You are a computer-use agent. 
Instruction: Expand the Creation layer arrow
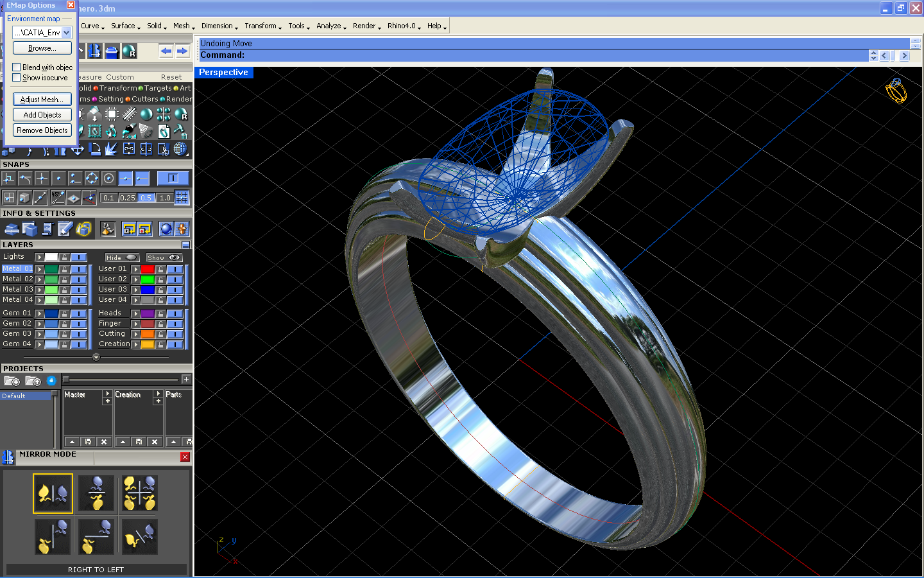pyautogui.click(x=135, y=344)
